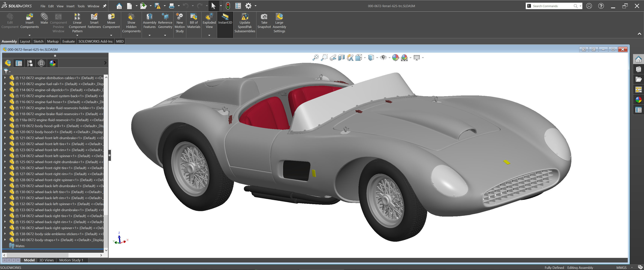This screenshot has height=270, width=644.
Task: Click Zoom to Area in view toolbar
Action: coord(324,58)
